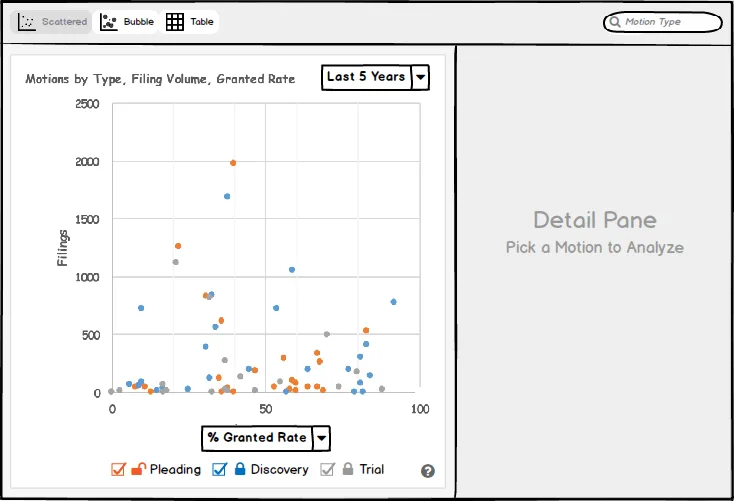
Task: Click the gray padlock beside Trial
Action: [x=348, y=469]
